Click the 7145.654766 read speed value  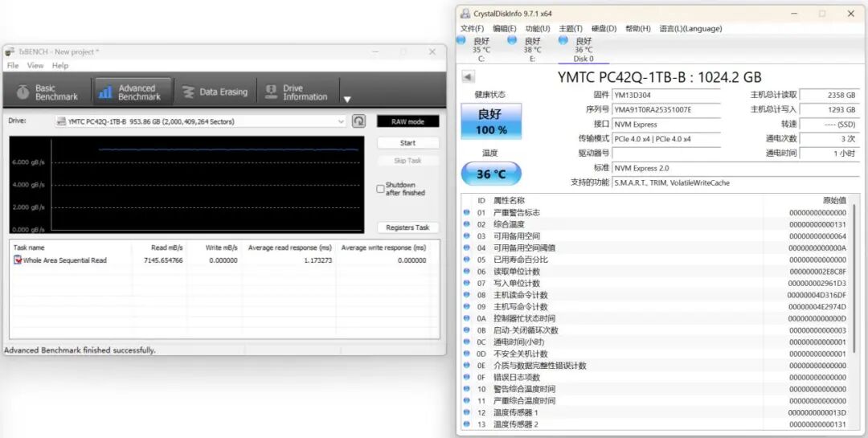[x=163, y=260]
